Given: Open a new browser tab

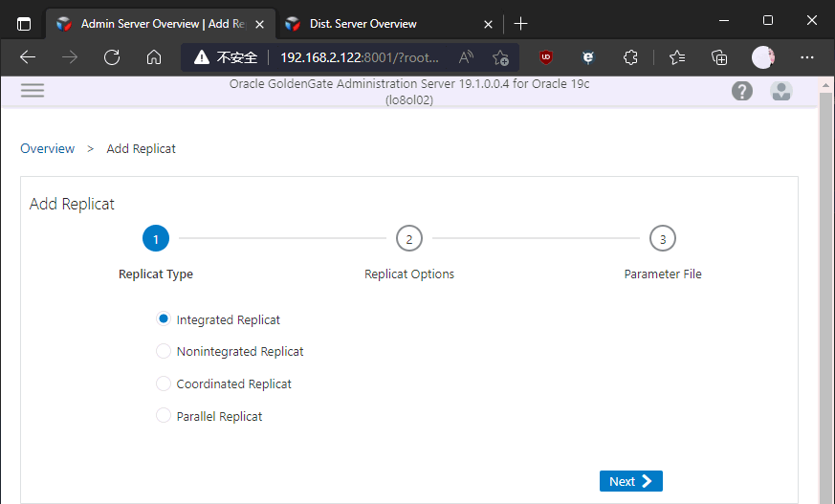Looking at the screenshot, I should tap(520, 23).
